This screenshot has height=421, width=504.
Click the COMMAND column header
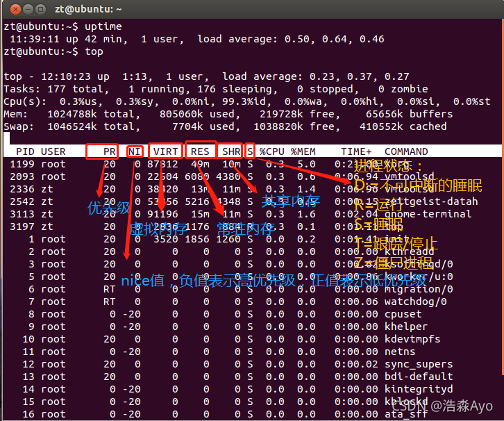406,151
